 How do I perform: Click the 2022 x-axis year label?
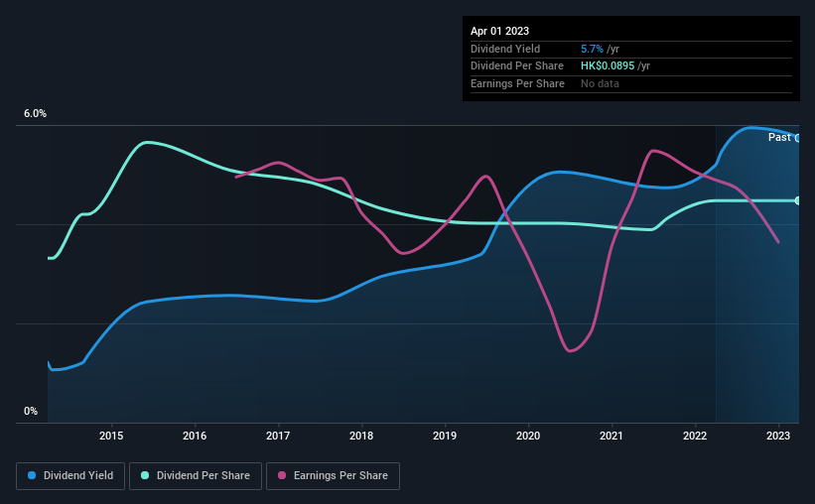(x=695, y=436)
